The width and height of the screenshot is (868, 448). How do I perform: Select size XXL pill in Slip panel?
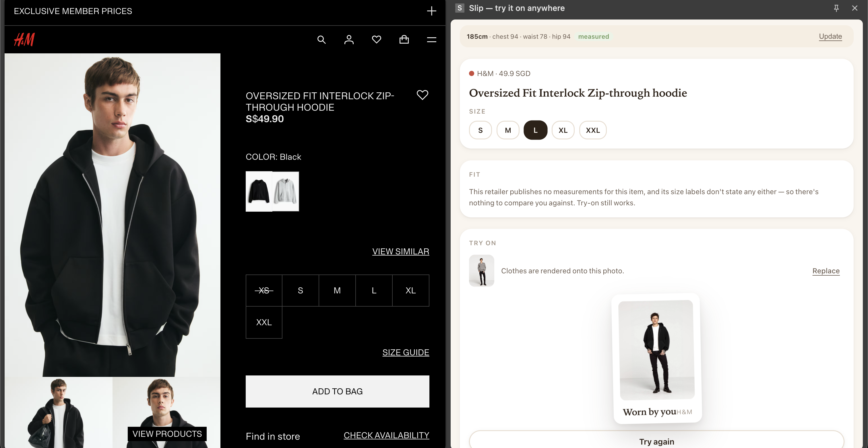pos(593,130)
